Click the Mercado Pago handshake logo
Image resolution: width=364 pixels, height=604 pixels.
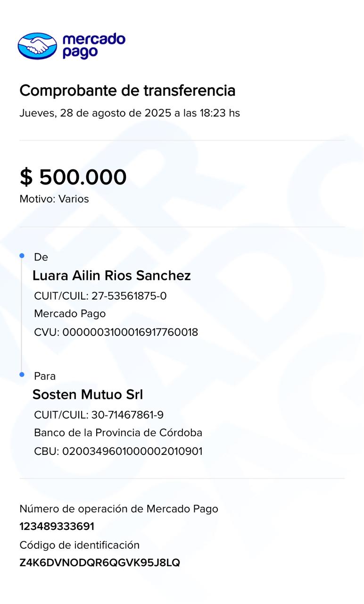pos(37,46)
